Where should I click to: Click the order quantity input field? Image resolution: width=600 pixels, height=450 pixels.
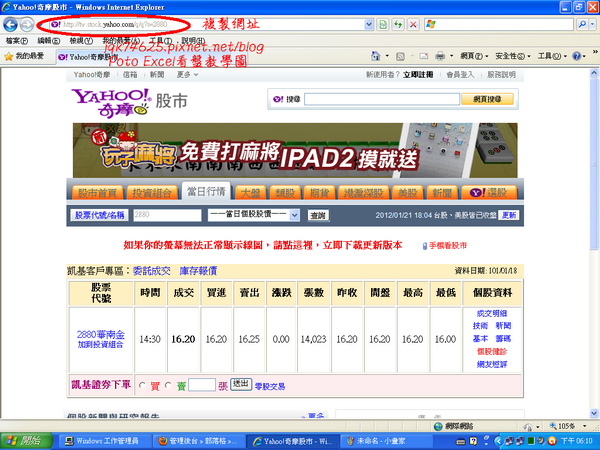(x=202, y=385)
